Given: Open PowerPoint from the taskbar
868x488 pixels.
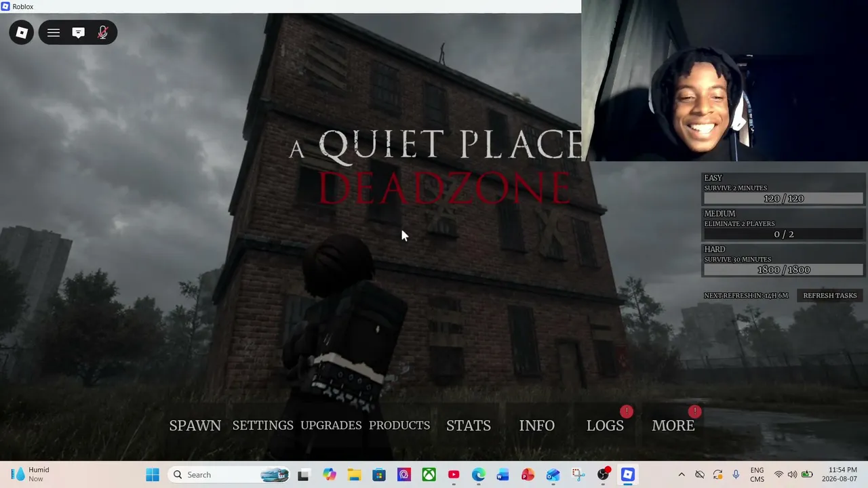Looking at the screenshot, I should click(x=528, y=475).
